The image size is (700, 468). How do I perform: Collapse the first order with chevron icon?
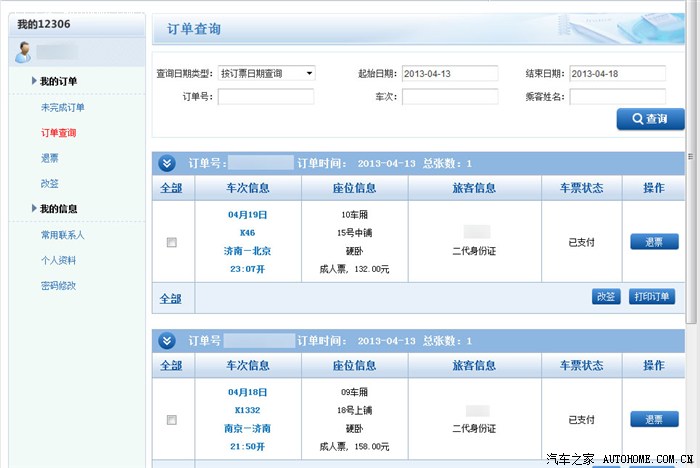168,164
